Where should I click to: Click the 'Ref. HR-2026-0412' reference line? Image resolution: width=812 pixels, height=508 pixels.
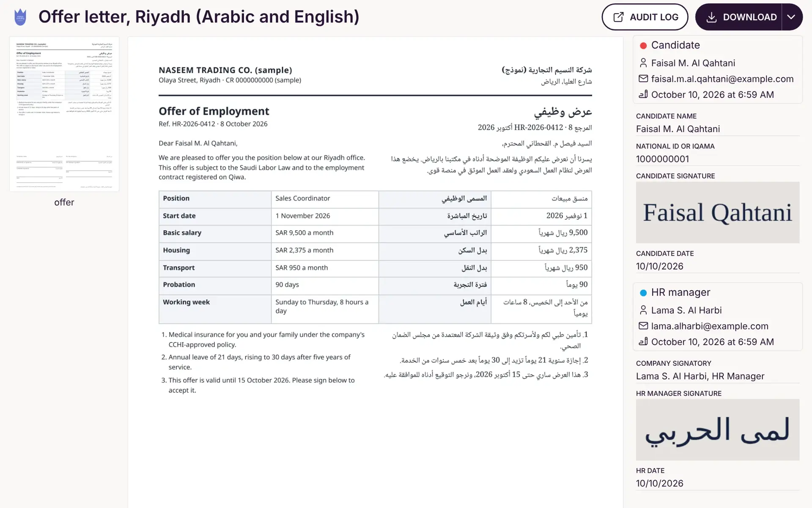(213, 124)
